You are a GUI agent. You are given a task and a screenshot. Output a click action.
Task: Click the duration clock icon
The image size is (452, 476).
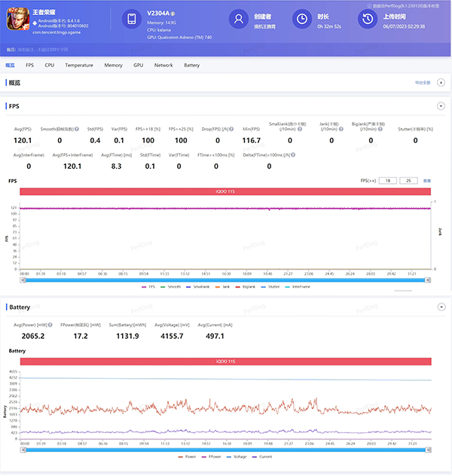(301, 20)
